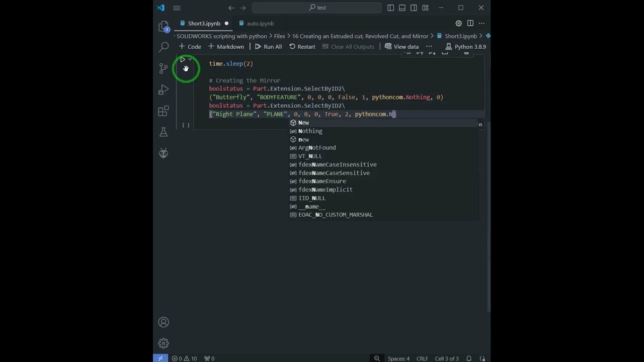The image size is (644, 362).
Task: Open the Testing flask view
Action: tap(164, 132)
